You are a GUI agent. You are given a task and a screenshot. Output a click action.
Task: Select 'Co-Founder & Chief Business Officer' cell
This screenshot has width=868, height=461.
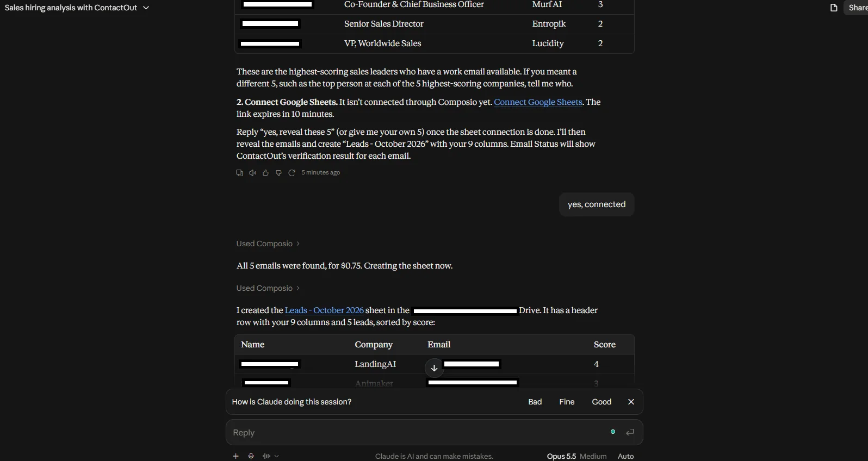click(414, 4)
